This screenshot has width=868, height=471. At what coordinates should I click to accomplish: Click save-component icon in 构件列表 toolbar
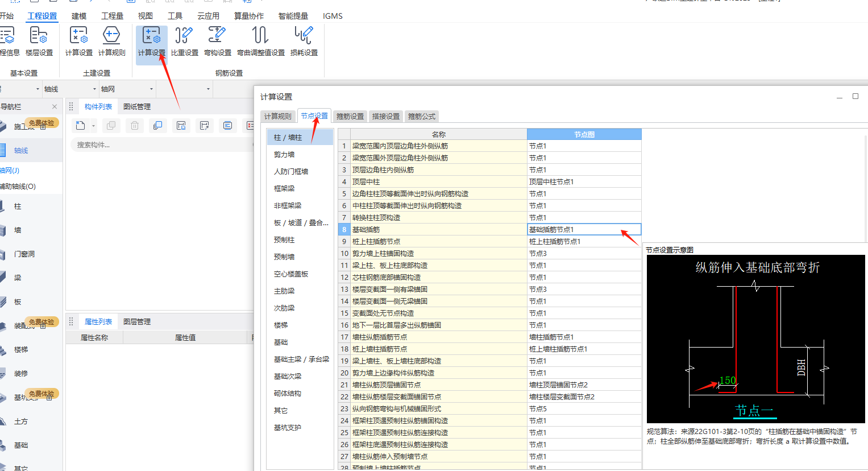[x=181, y=126]
